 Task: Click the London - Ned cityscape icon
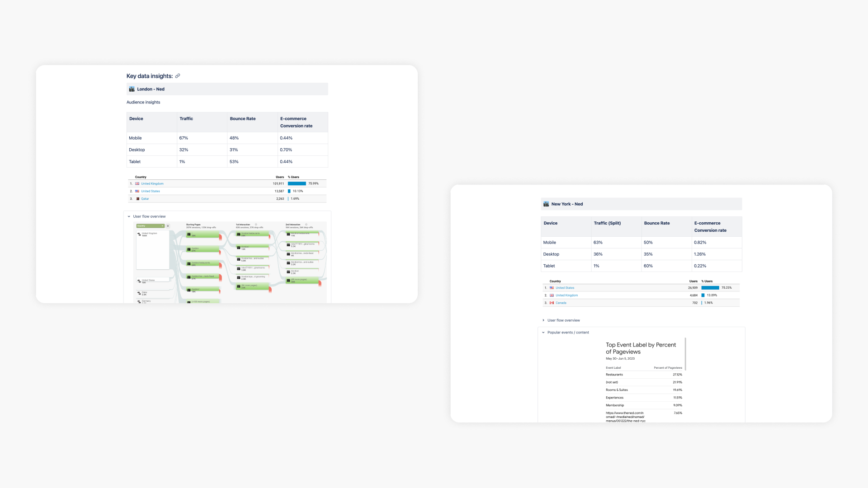tap(132, 89)
